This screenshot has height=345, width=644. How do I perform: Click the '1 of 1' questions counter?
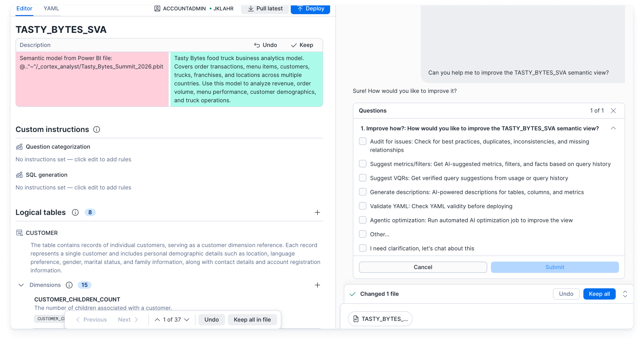tap(597, 111)
